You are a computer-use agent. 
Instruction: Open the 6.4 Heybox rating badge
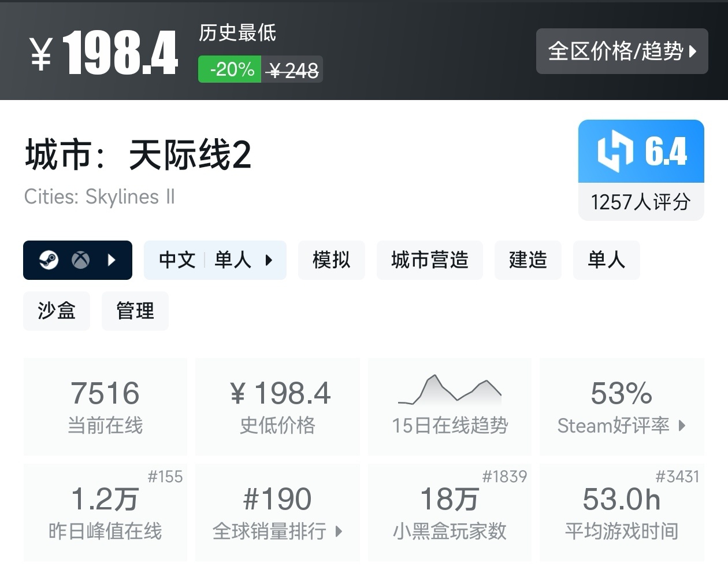(x=641, y=152)
